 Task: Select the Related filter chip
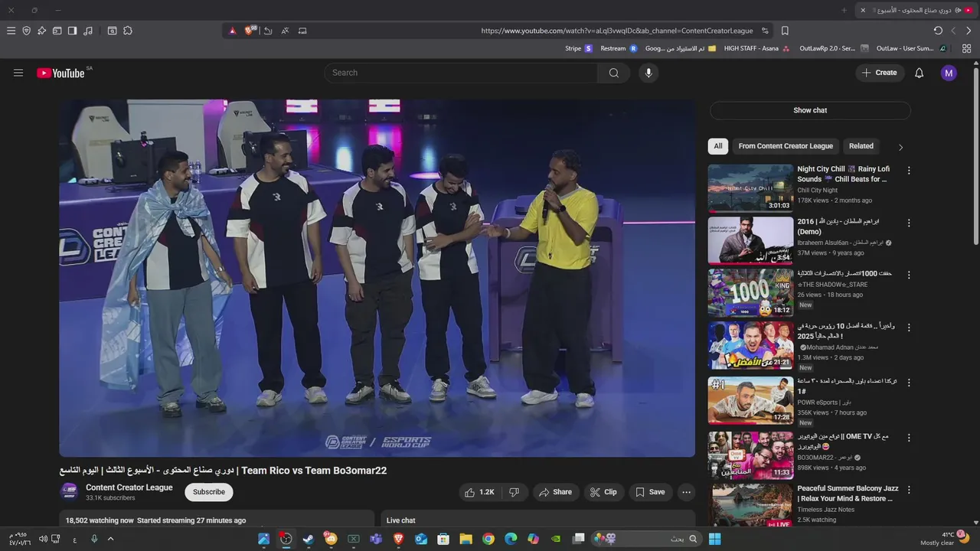861,146
